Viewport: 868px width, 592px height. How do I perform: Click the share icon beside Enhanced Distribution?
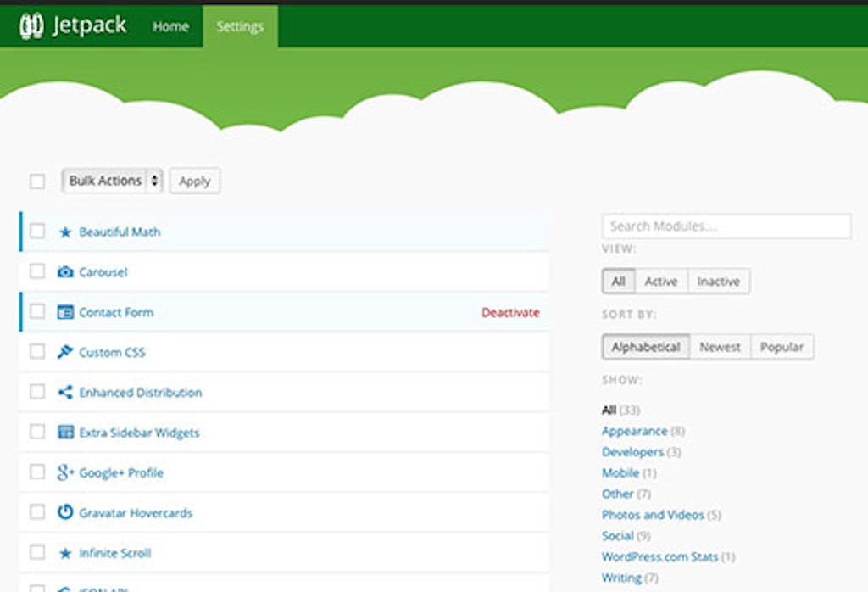click(64, 391)
